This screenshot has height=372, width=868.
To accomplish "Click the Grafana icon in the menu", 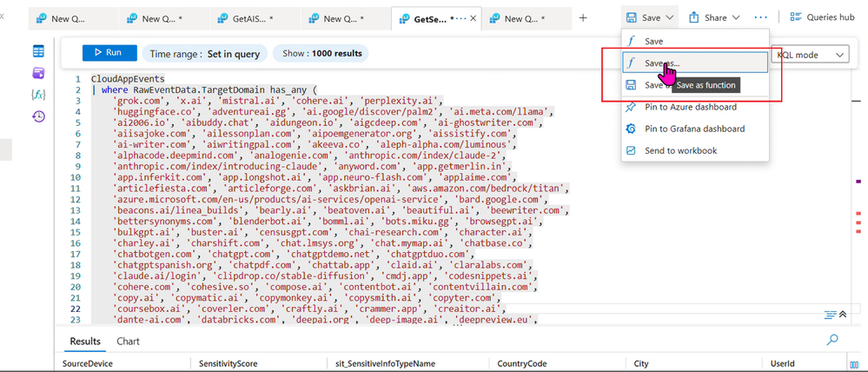I will [631, 129].
